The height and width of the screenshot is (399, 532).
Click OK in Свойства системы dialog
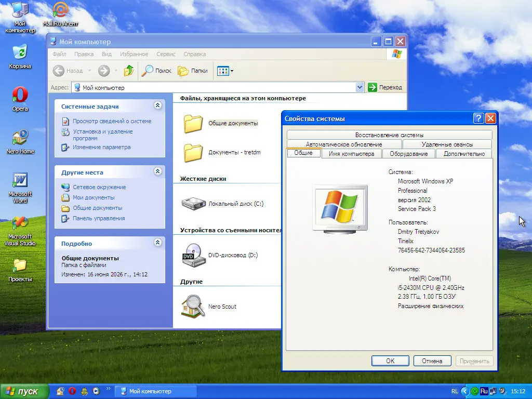(390, 361)
